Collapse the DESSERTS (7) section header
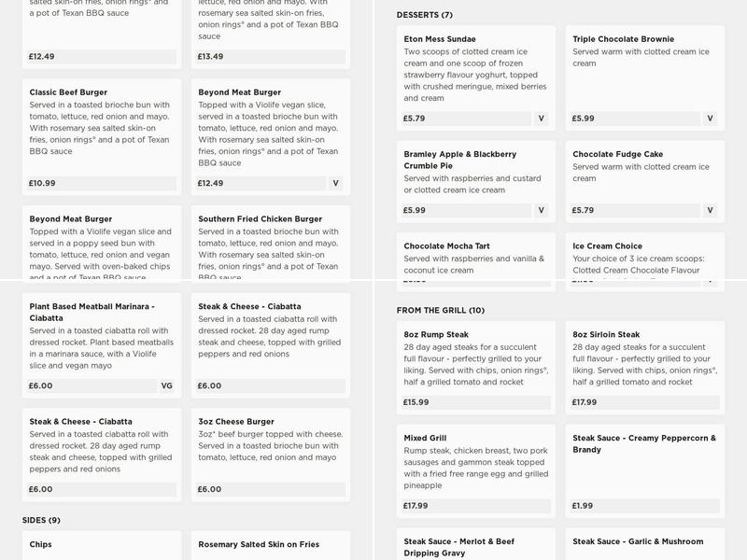The height and width of the screenshot is (560, 747). 425,15
